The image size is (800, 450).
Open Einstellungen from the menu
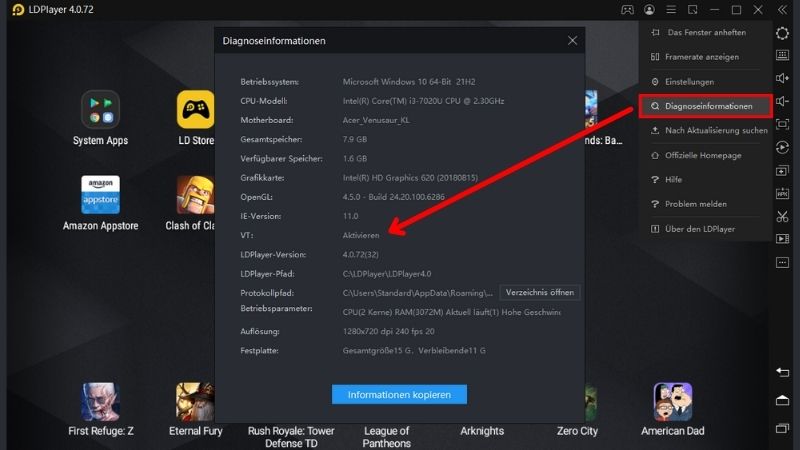705,82
